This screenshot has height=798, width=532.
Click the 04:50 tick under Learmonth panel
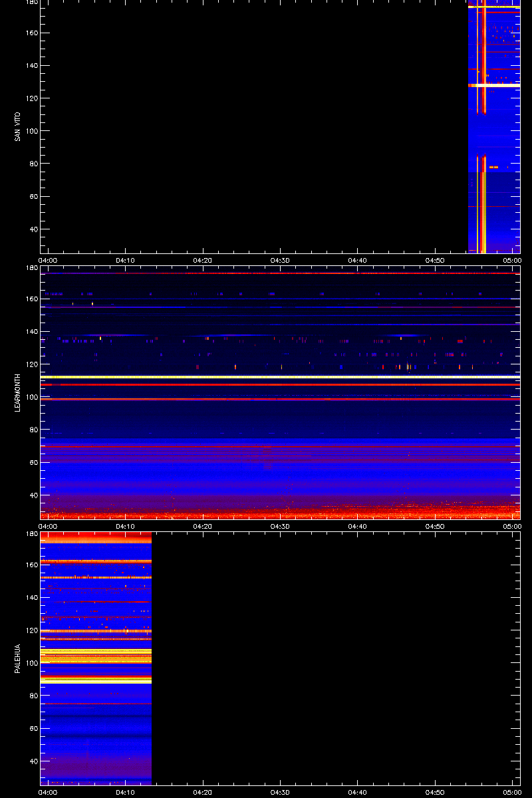click(435, 526)
